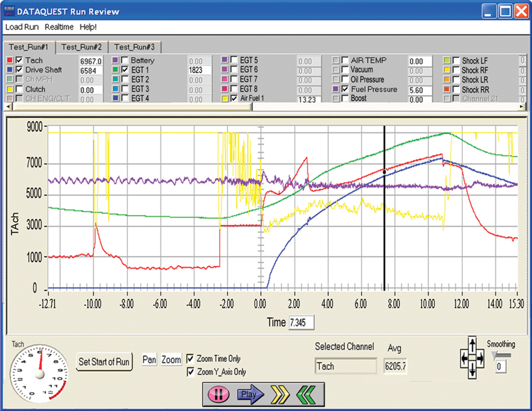532x411 pixels.
Task: Click the Smoothing value field
Action: [500, 367]
